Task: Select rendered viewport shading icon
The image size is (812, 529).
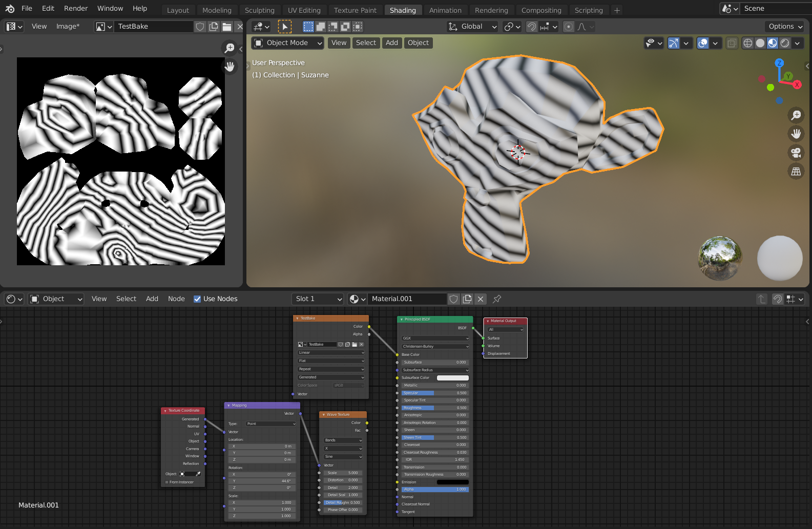Action: tap(785, 43)
